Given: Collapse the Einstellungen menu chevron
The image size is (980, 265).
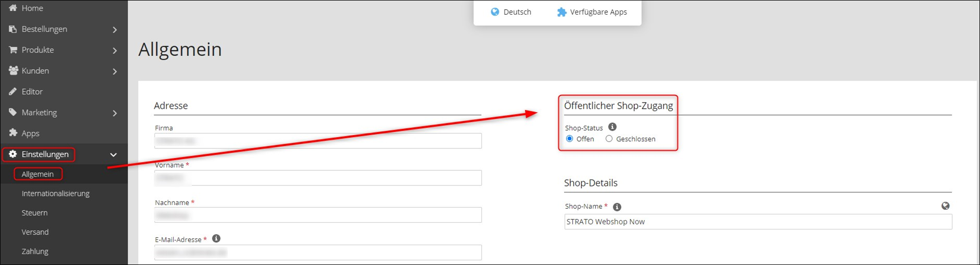Looking at the screenshot, I should point(113,155).
